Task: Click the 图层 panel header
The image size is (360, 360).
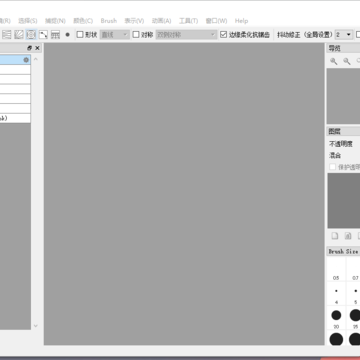Action: tap(343, 131)
